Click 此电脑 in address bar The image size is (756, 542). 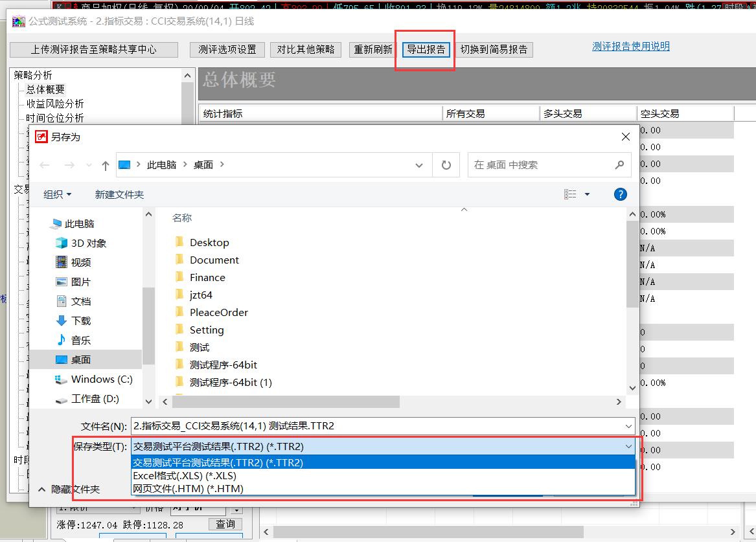point(161,164)
